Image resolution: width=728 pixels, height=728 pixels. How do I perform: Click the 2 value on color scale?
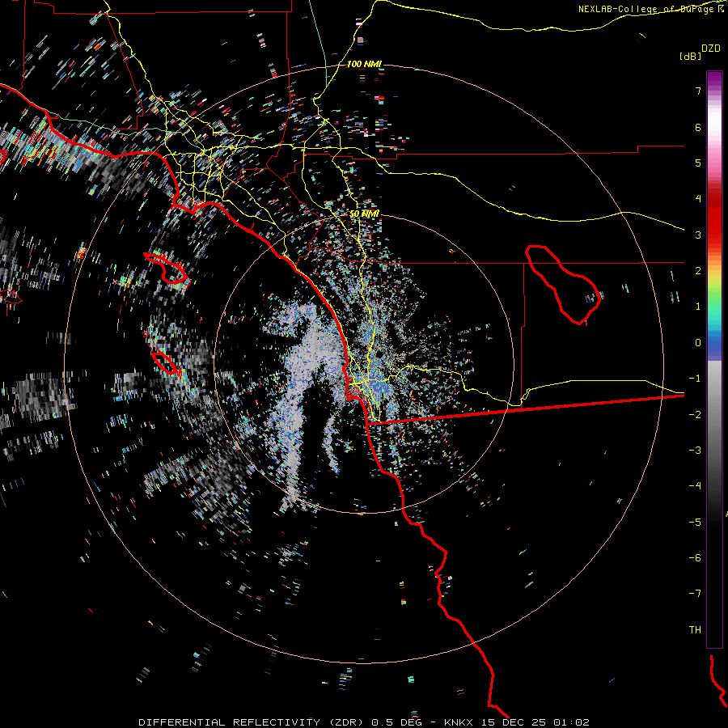[698, 271]
